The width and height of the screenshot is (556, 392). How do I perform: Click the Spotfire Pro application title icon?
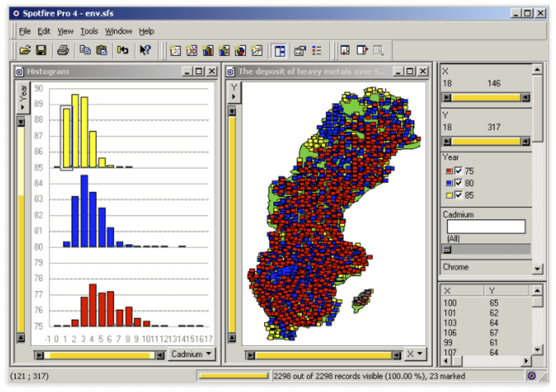16,14
